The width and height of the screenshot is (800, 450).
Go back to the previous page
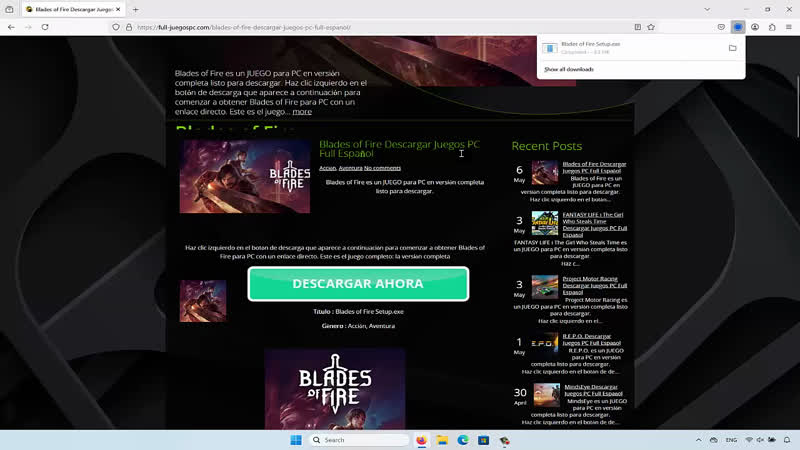point(11,27)
